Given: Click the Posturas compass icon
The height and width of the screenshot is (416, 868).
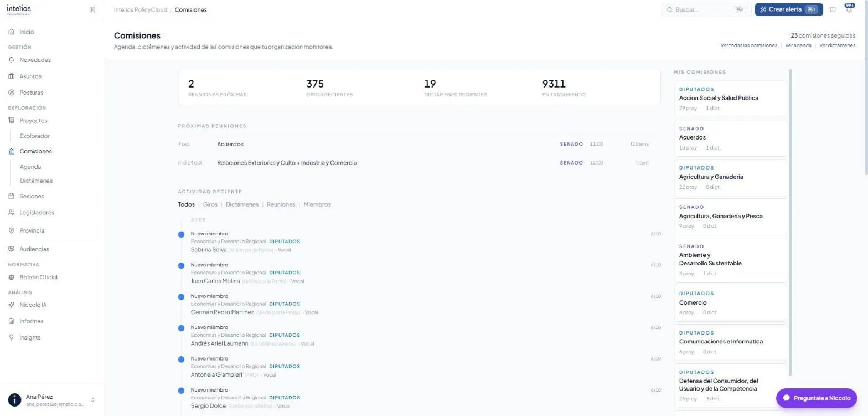Looking at the screenshot, I should [12, 93].
